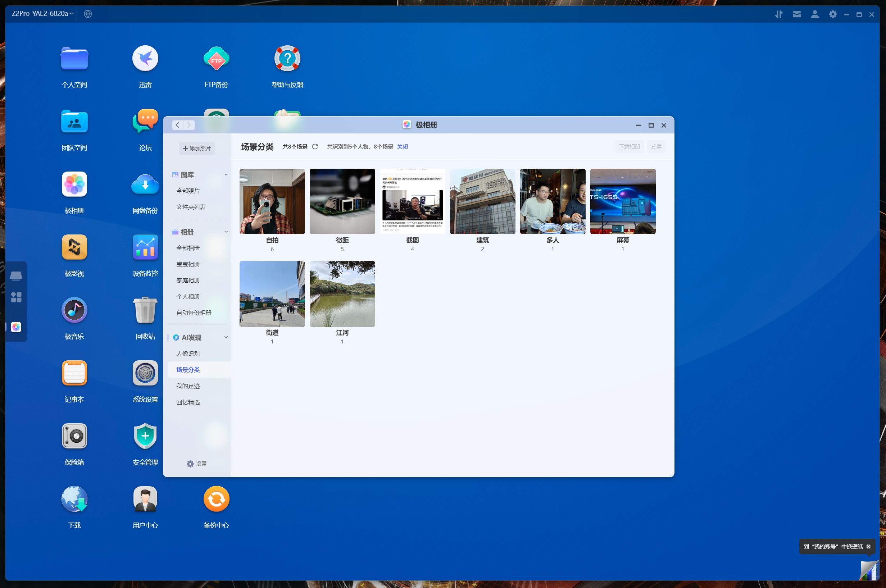Open the 自拍 scene thumbnail
The image size is (886, 588).
pos(272,201)
